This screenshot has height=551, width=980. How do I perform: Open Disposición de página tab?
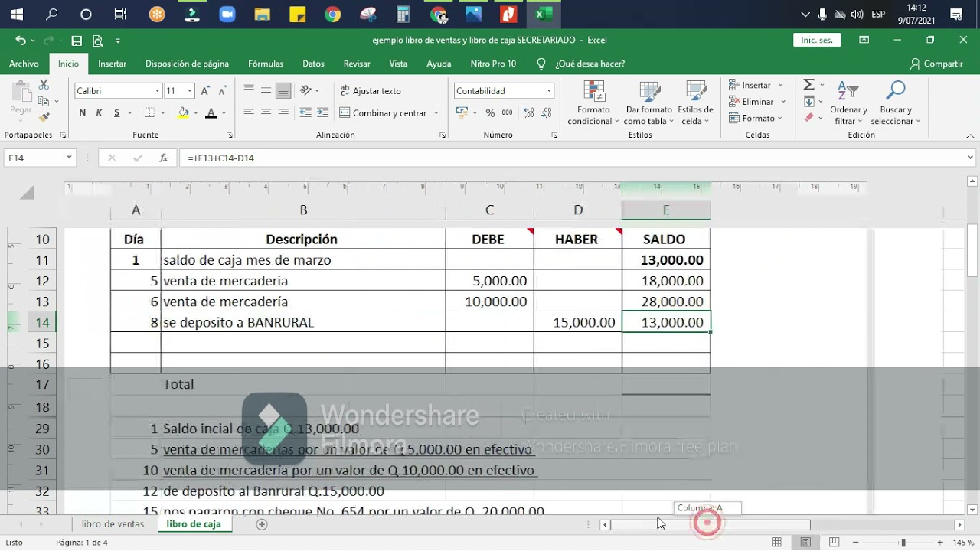click(x=187, y=64)
